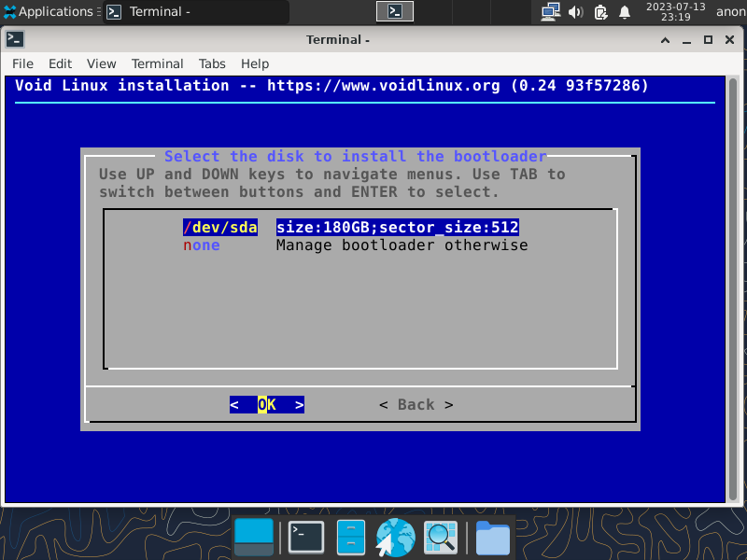Screen dimensions: 747x560
Task: Open the file manager cabinet dock icon
Action: click(x=351, y=538)
